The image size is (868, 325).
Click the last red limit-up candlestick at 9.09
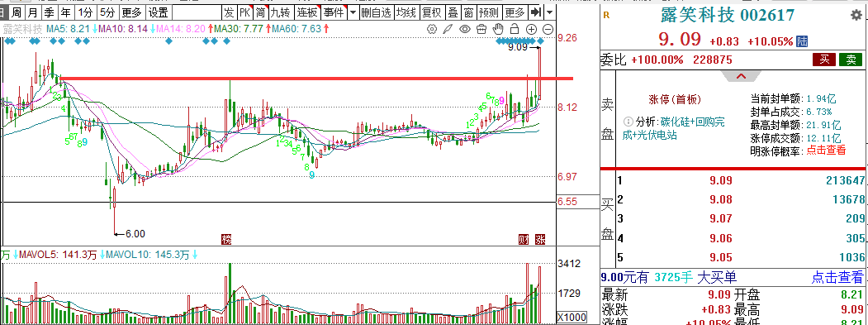tap(540, 74)
